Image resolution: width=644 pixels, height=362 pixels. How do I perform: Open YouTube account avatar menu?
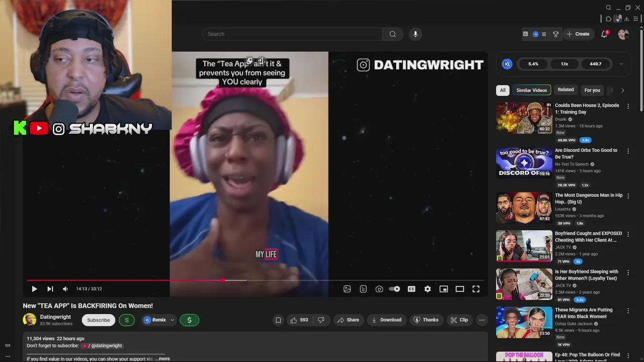pos(623,34)
